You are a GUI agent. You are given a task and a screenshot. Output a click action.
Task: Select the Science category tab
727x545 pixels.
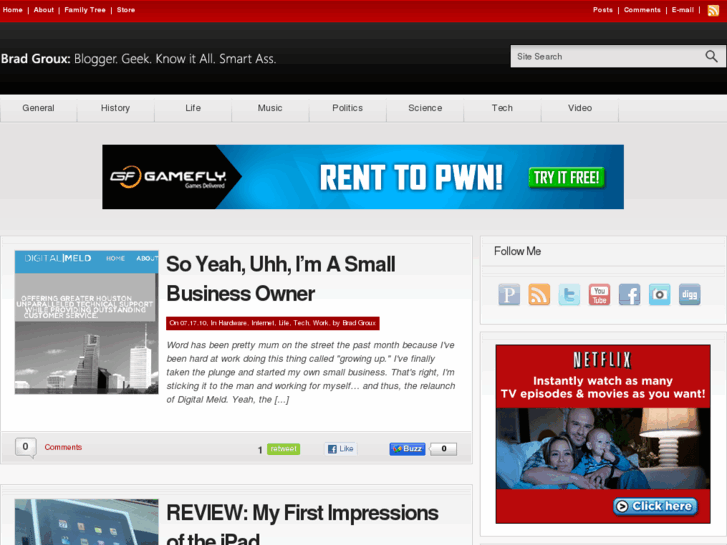point(425,108)
